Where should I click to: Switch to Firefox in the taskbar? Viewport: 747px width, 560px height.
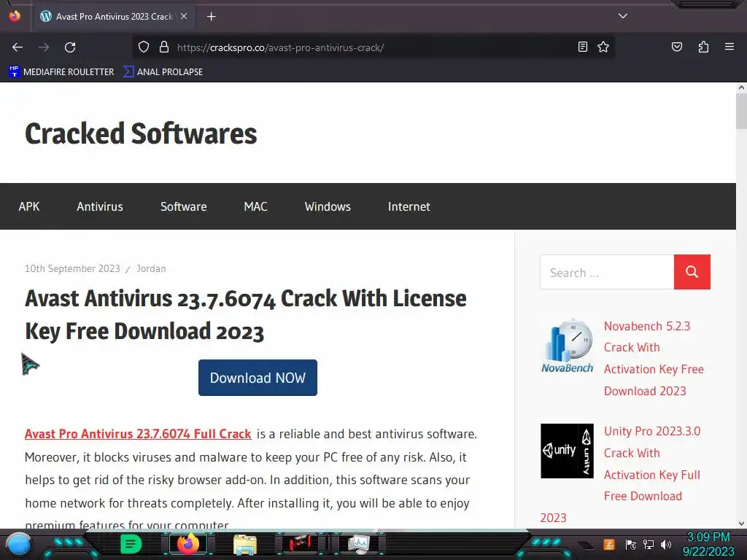188,544
